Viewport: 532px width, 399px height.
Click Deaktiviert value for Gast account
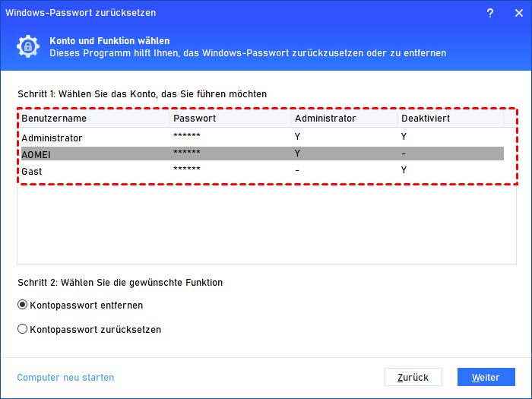404,171
